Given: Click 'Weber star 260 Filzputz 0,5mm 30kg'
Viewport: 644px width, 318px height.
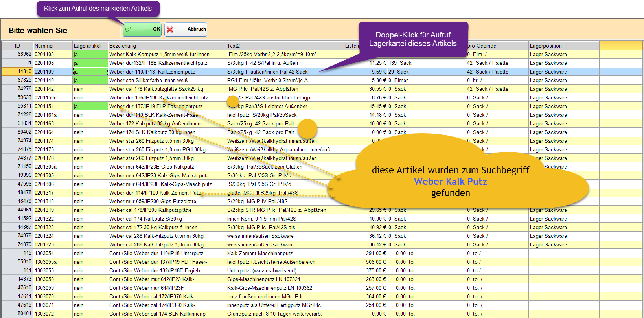Looking at the screenshot, I should [167, 141].
